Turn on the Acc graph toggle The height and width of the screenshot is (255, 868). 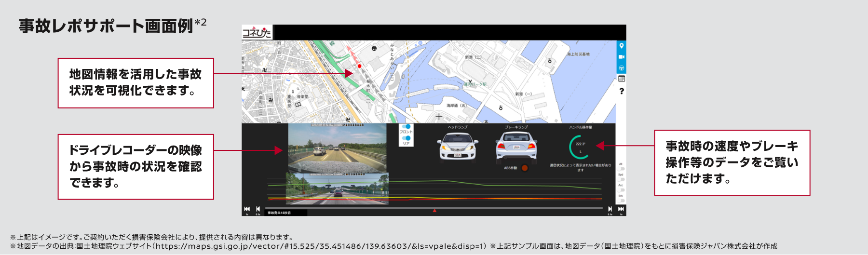coord(622,190)
